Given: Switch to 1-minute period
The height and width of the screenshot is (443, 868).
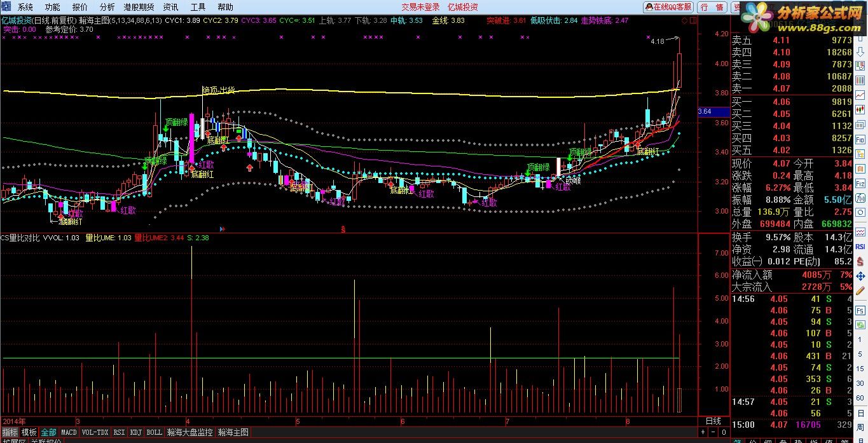Looking at the screenshot, I should [860, 339].
